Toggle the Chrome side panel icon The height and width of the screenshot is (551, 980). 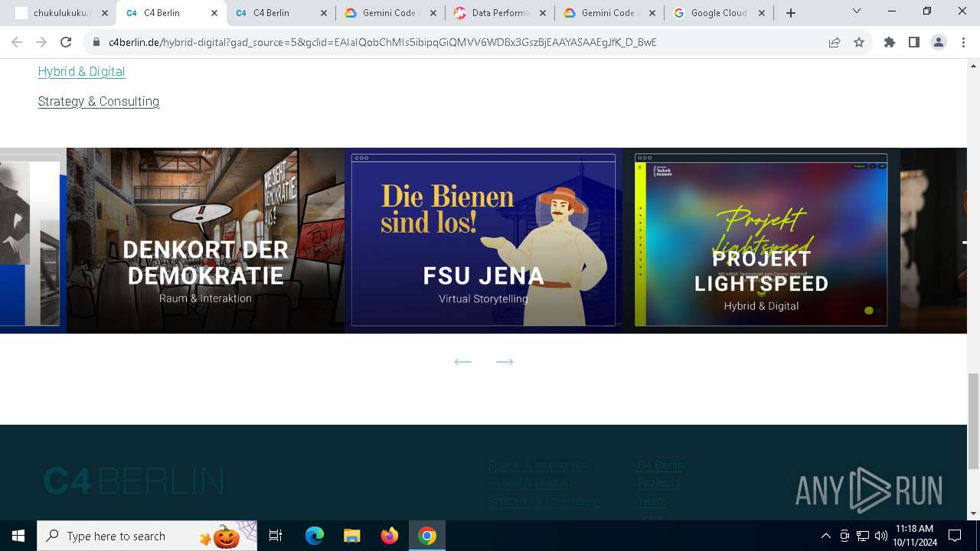[x=914, y=42]
